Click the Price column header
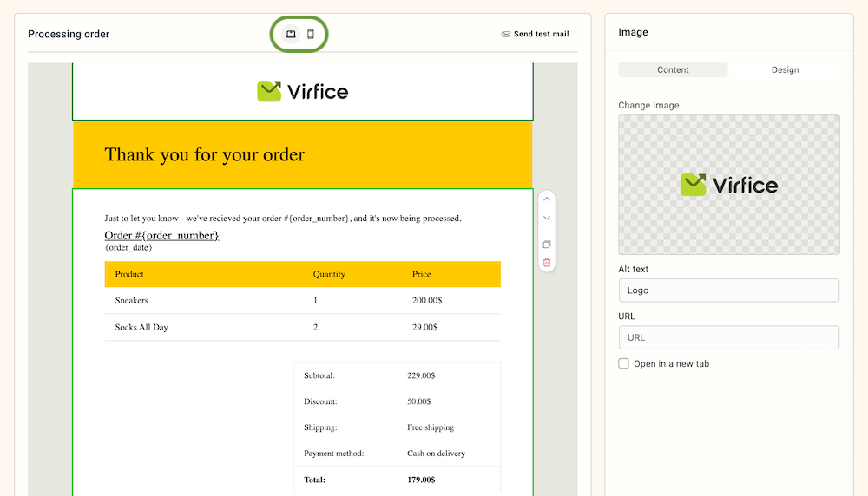Image resolution: width=868 pixels, height=496 pixels. pos(421,274)
